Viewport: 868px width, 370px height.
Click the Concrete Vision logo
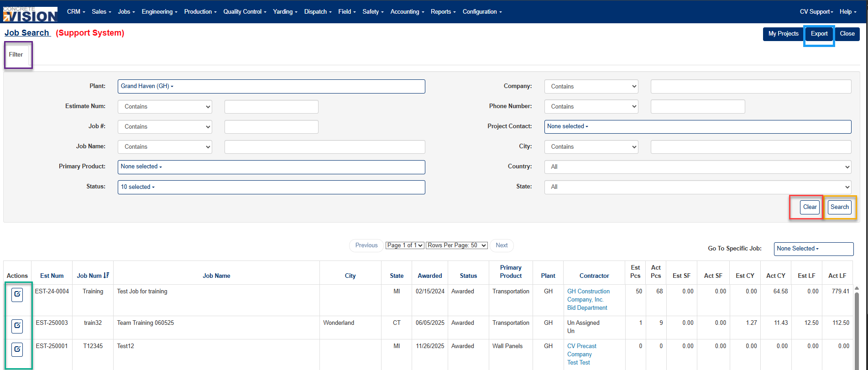coord(30,14)
